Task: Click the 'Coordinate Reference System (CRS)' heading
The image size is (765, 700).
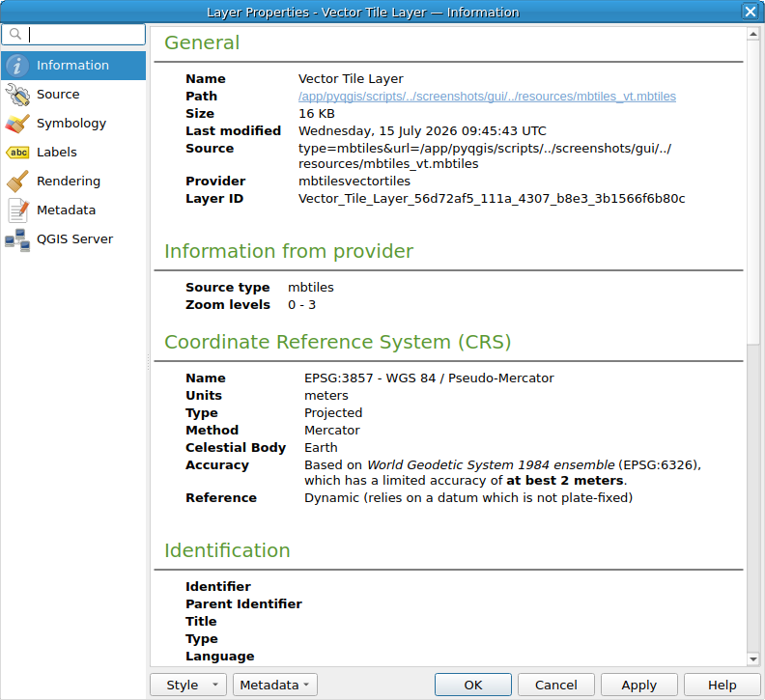Action: click(x=338, y=342)
